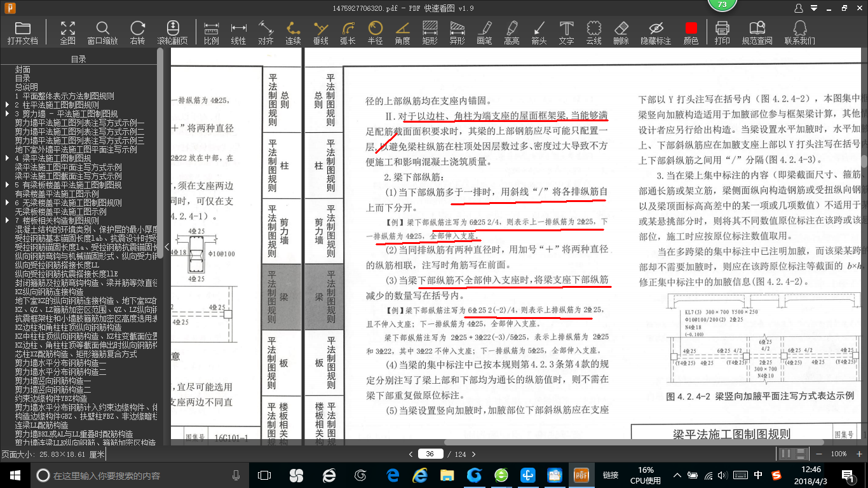Open 联系我们 contact us

800,32
